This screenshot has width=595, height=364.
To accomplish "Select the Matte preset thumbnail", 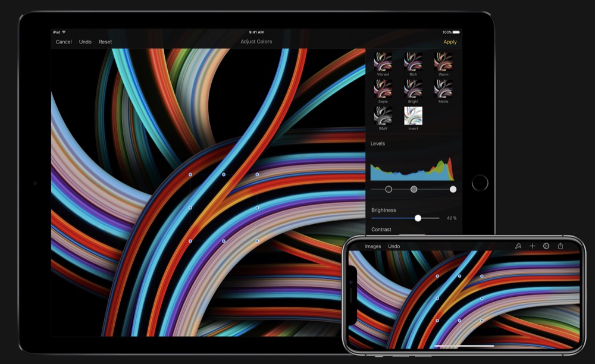I will [443, 89].
